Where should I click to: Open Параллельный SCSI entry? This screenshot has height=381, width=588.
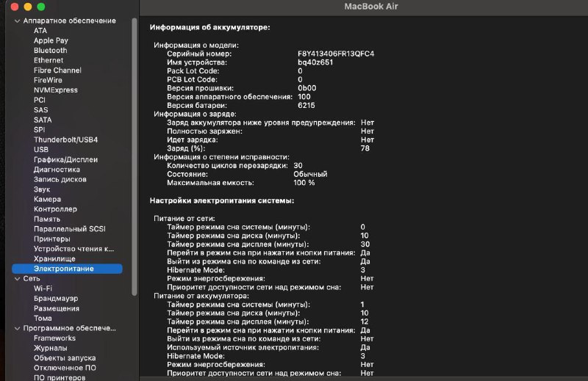tap(69, 229)
